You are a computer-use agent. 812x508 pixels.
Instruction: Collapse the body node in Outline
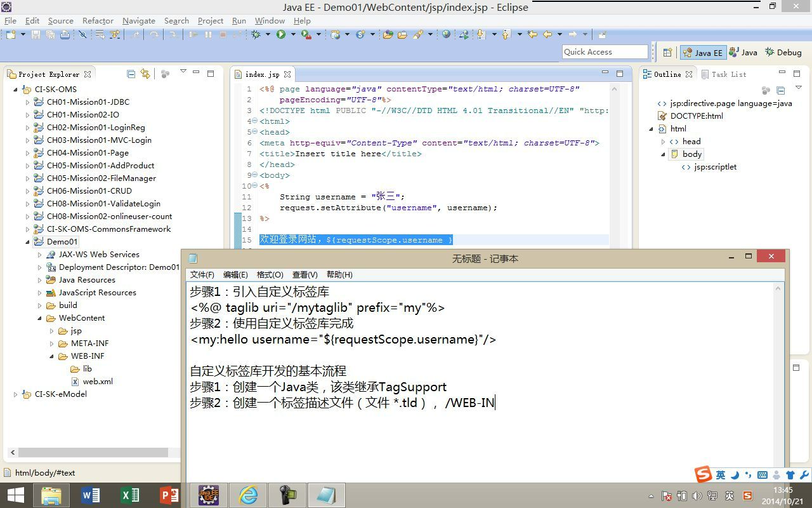(x=664, y=154)
